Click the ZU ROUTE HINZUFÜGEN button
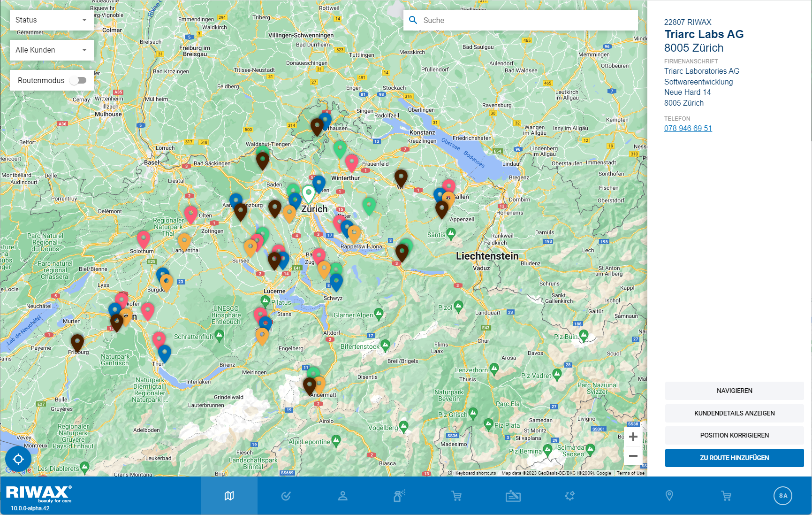The image size is (812, 515). pos(734,458)
